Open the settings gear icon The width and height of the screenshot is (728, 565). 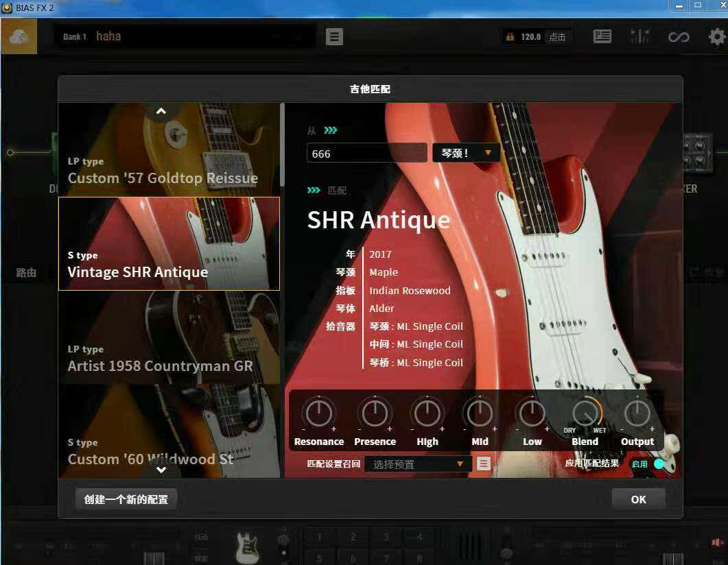pyautogui.click(x=717, y=36)
